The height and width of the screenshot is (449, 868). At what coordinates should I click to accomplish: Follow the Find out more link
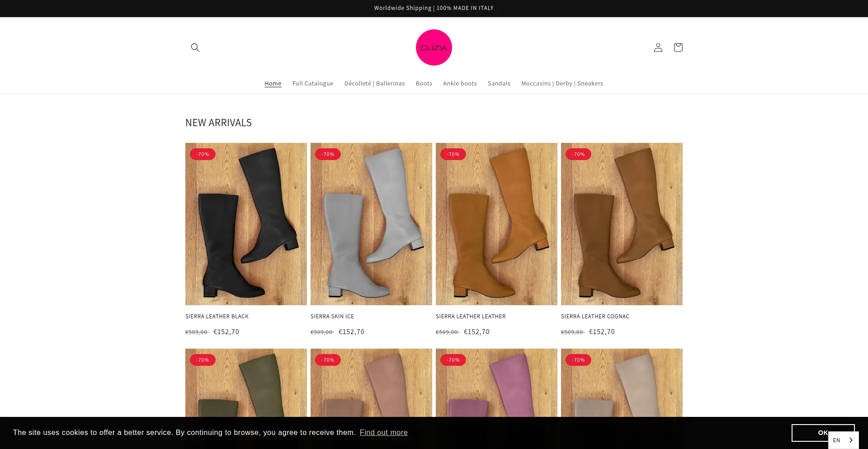(383, 433)
